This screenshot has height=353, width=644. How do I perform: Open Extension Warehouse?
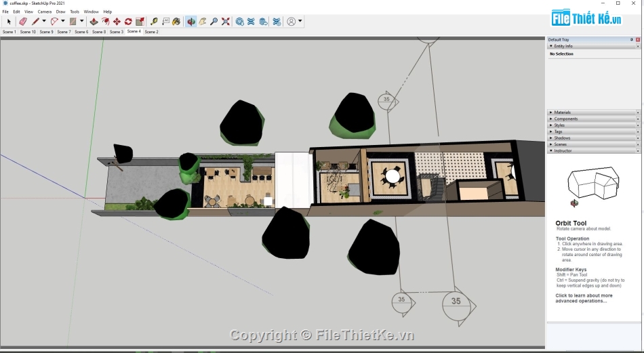tap(251, 22)
